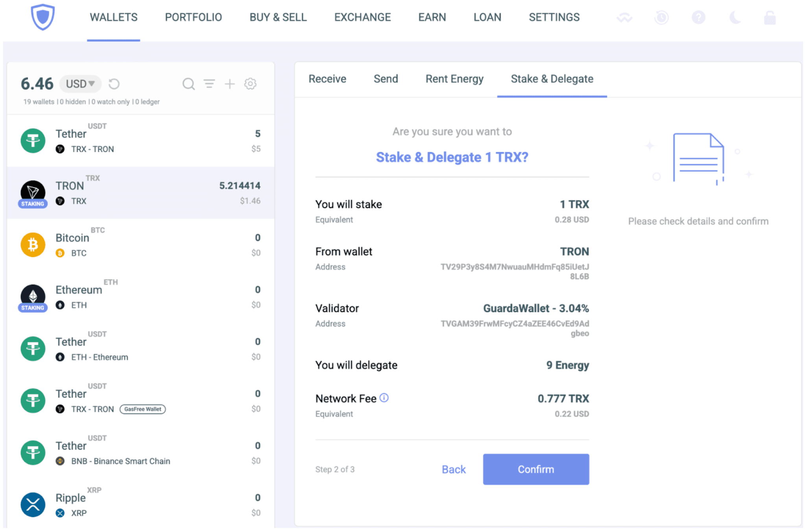
Task: Open the EARN menu item
Action: click(432, 17)
